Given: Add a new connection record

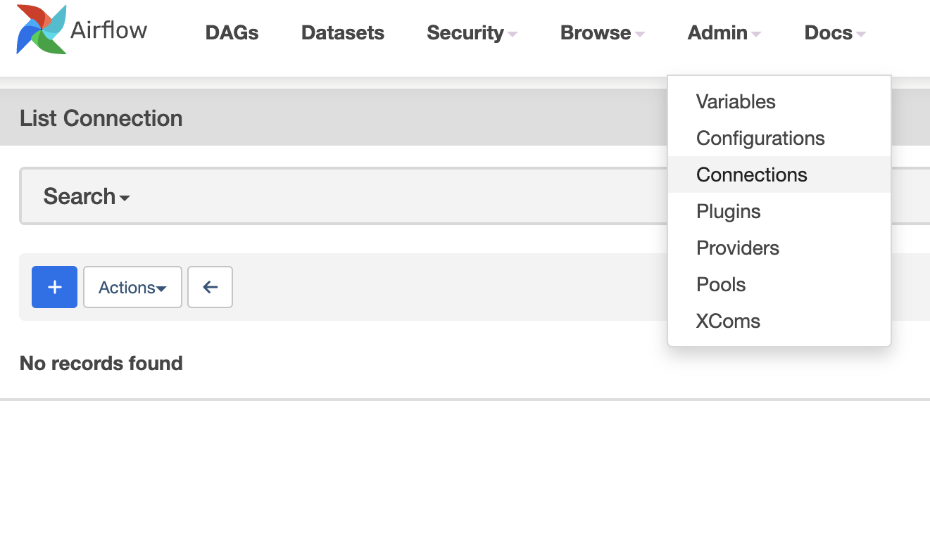Looking at the screenshot, I should [54, 287].
